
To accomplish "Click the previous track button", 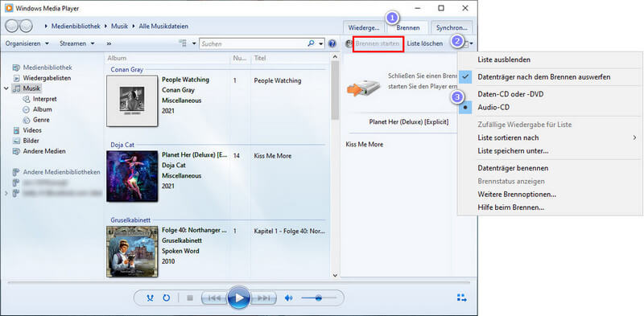I will tap(213, 298).
